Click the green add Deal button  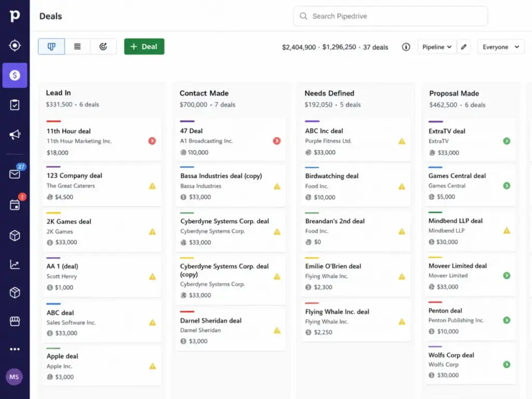click(144, 46)
